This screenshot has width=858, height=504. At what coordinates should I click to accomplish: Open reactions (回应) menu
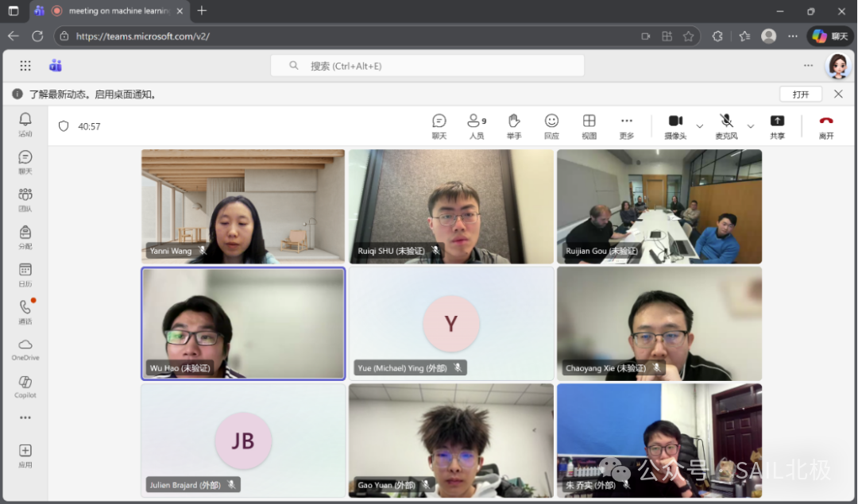(x=551, y=126)
